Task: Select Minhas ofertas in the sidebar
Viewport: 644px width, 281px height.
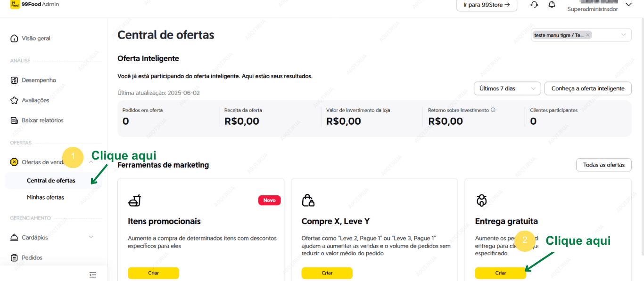Action: pos(45,198)
